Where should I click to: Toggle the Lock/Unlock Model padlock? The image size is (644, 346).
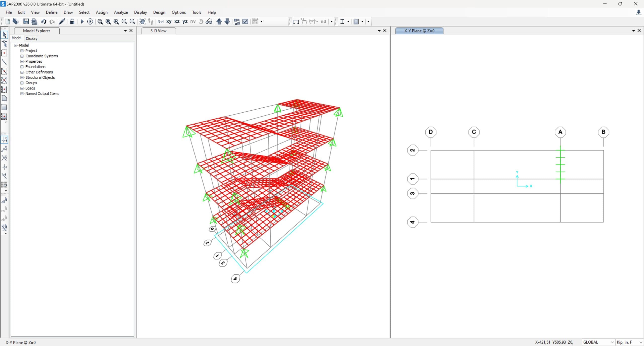72,22
